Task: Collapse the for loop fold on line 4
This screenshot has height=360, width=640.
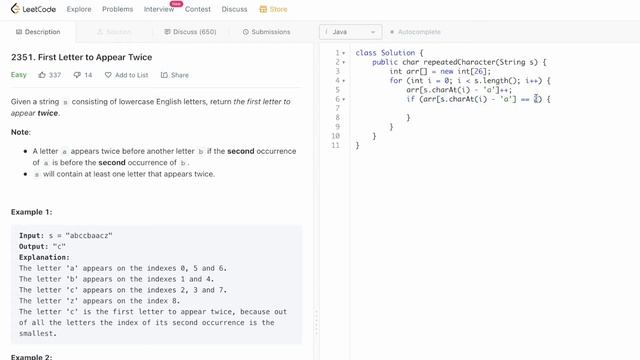Action: (344, 81)
